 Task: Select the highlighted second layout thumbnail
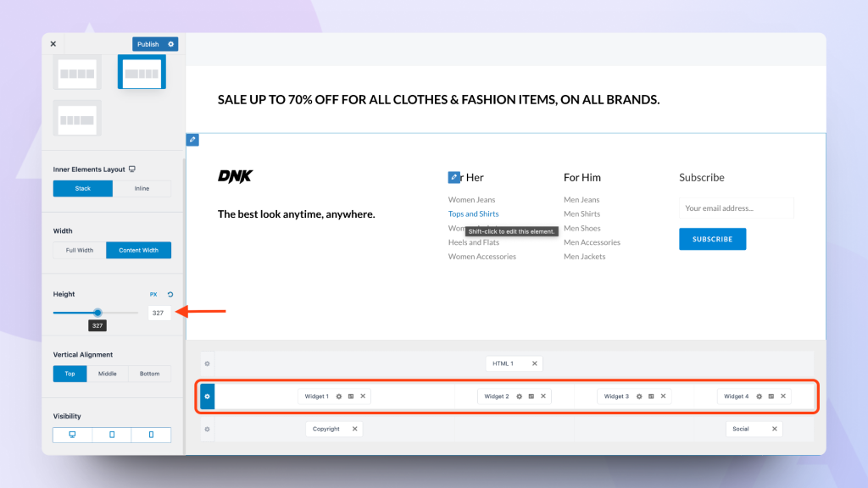tap(142, 73)
